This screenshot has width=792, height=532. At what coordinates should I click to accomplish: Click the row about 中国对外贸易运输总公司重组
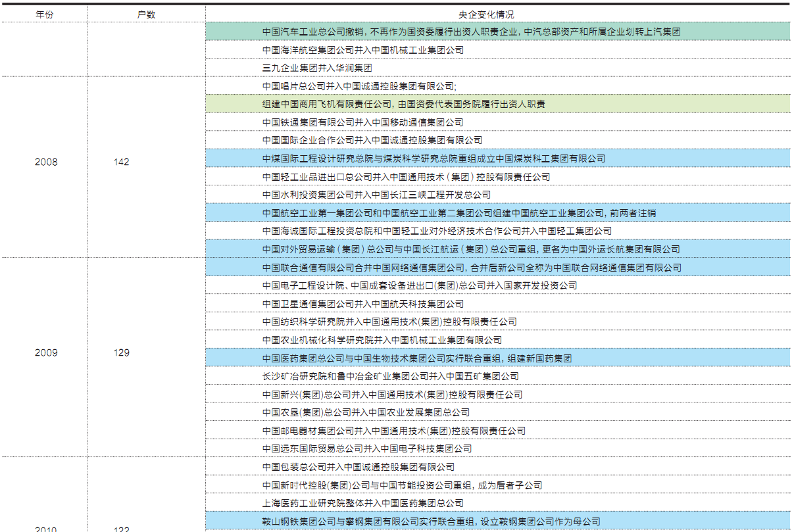coord(497,249)
